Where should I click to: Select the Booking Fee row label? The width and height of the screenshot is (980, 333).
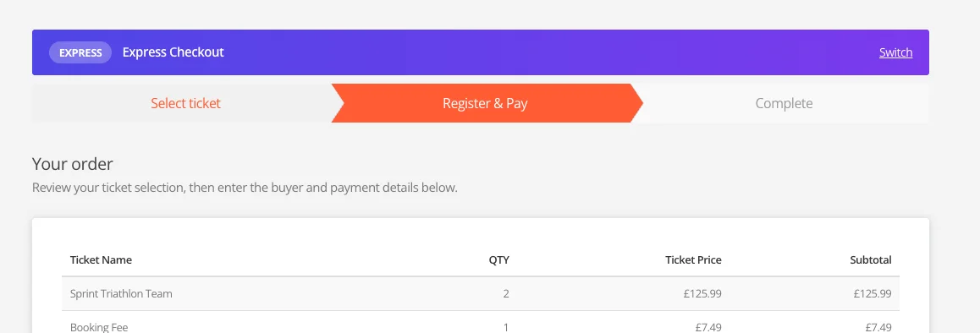99,327
